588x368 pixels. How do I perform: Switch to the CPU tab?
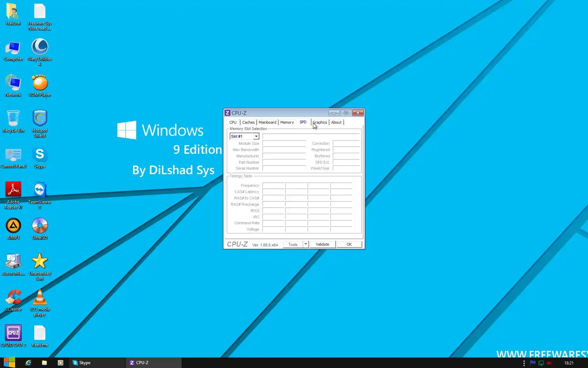233,122
